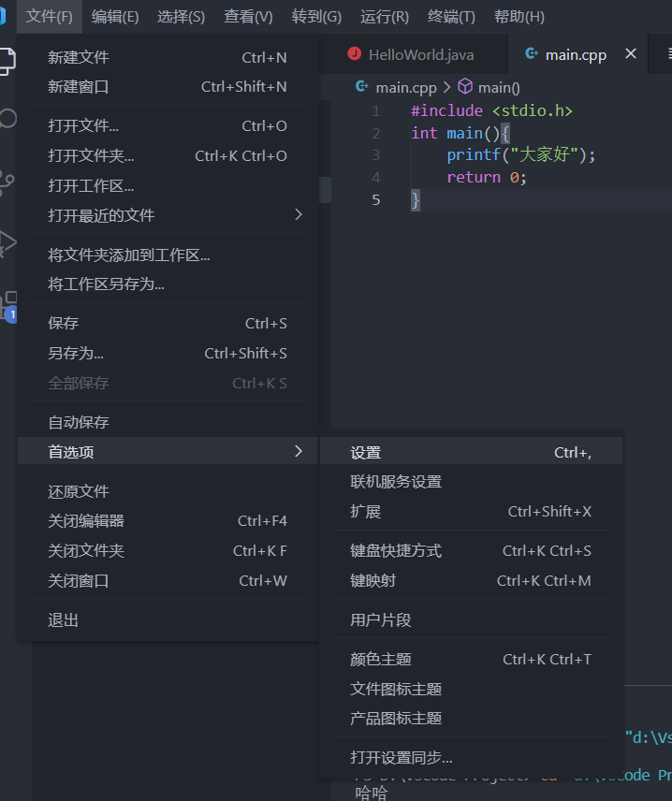Open the 终端(T) menu
Viewport: 672px width, 801px height.
[451, 16]
